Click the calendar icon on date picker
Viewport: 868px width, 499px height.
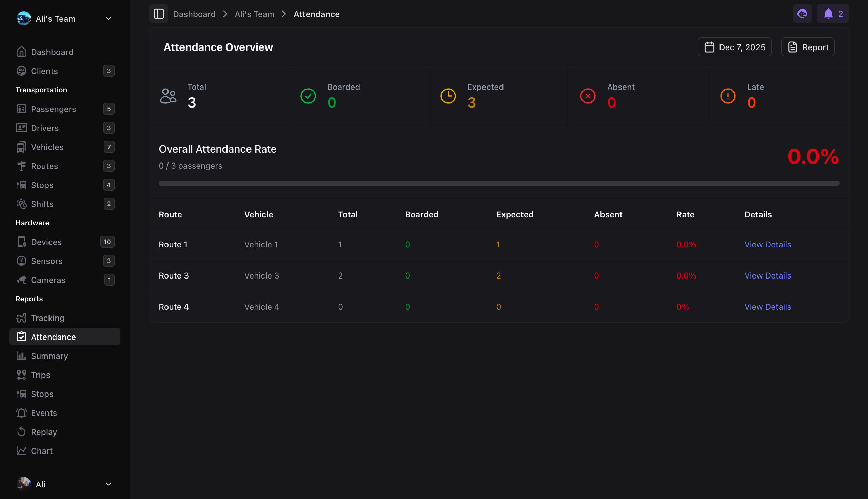(x=709, y=47)
